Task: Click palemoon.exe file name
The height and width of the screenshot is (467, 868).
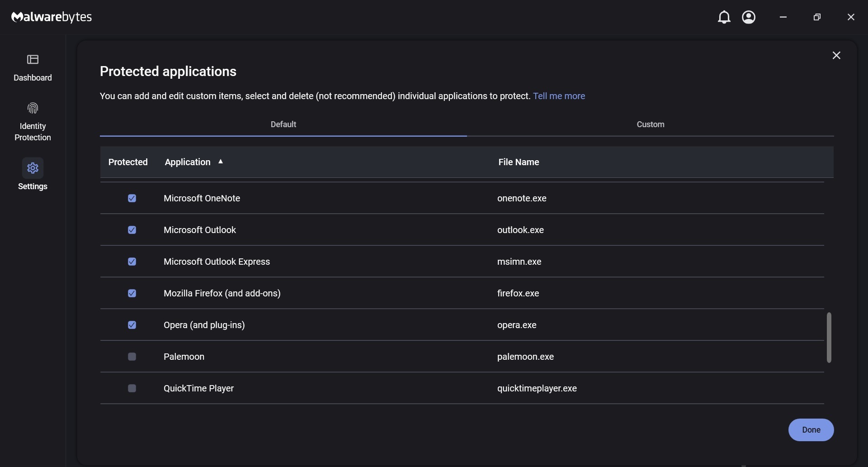Action: [x=525, y=357]
